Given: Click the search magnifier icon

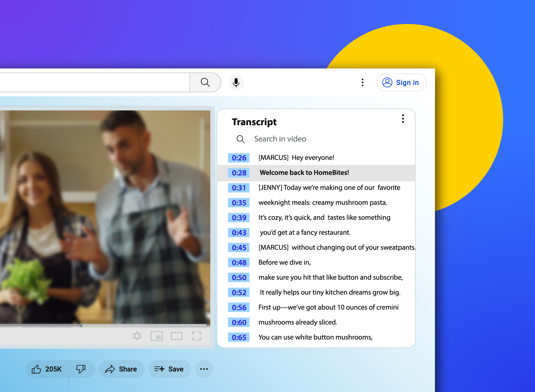Looking at the screenshot, I should coord(205,82).
